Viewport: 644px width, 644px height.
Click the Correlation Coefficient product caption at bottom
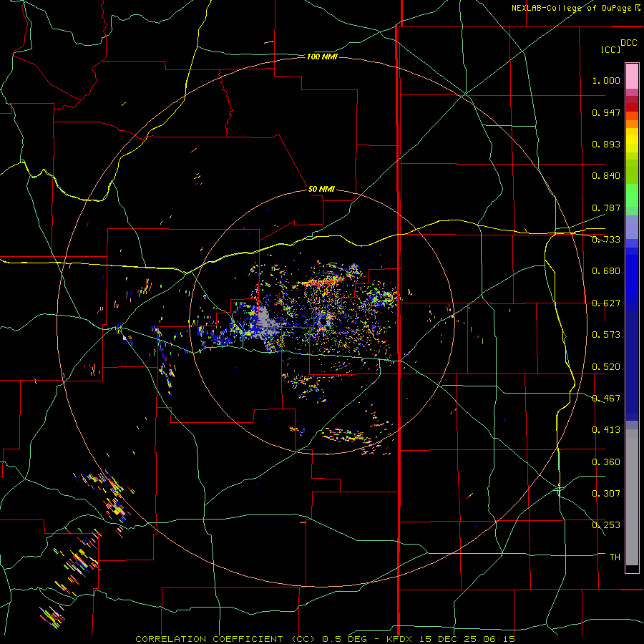tap(325, 639)
